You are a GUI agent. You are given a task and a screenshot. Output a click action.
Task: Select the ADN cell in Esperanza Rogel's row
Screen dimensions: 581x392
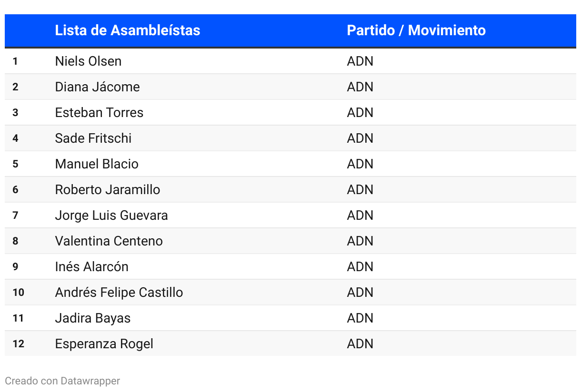coord(360,344)
